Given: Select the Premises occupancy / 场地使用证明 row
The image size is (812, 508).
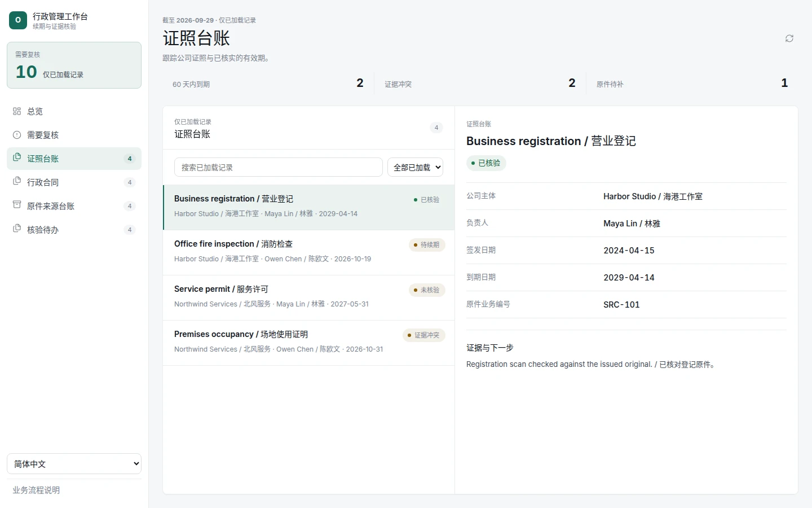Looking at the screenshot, I should pyautogui.click(x=309, y=343).
